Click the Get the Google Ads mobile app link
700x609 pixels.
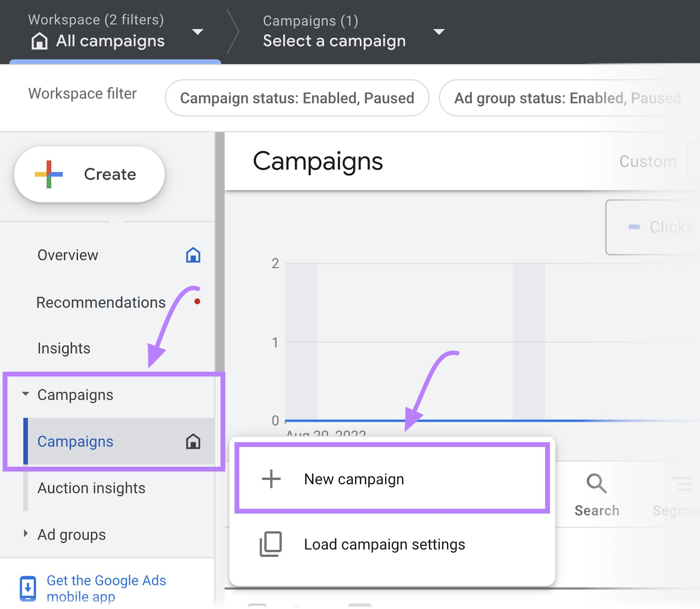[106, 588]
